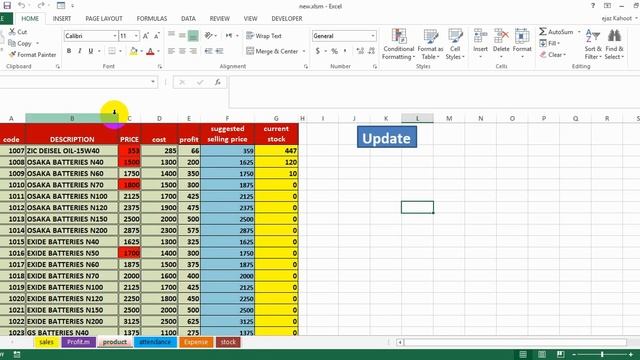Click Wrap Text button
Viewport: 640px width, 360px height.
[x=264, y=36]
